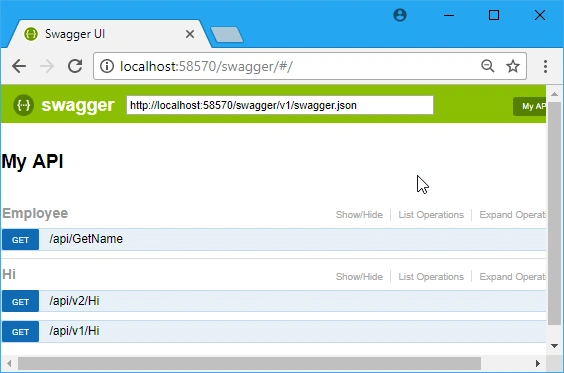Bookmark this page with the star icon

pyautogui.click(x=513, y=66)
